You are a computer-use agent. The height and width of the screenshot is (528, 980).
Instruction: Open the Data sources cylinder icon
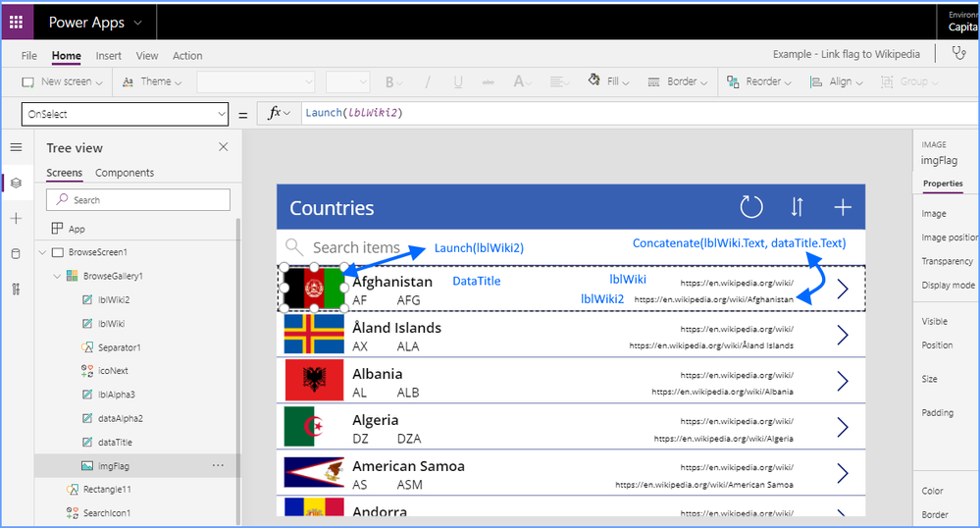(x=17, y=253)
